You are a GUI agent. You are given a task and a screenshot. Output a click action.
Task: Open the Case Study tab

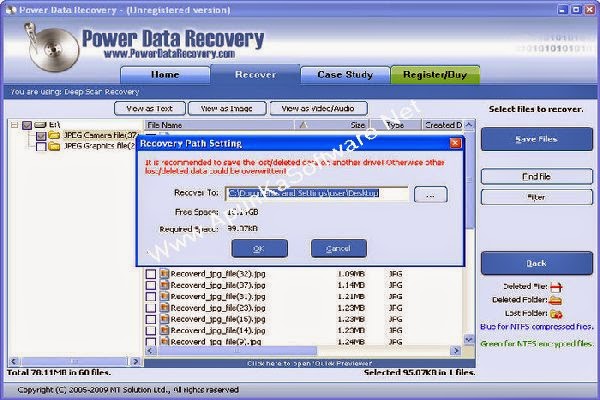pos(345,75)
